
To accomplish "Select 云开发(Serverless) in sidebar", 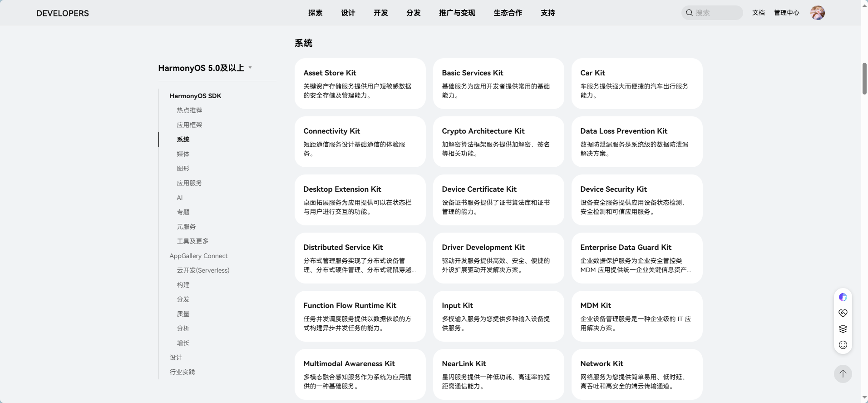I will (x=203, y=270).
